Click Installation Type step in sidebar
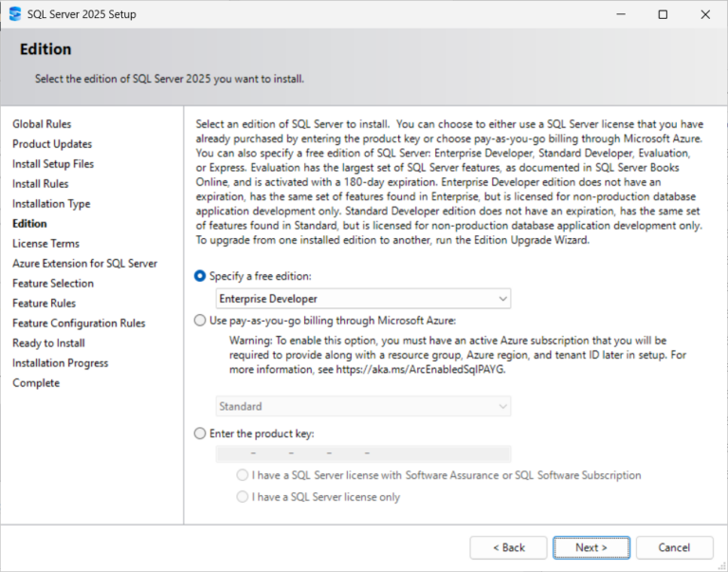The width and height of the screenshot is (728, 572). pyautogui.click(x=51, y=204)
